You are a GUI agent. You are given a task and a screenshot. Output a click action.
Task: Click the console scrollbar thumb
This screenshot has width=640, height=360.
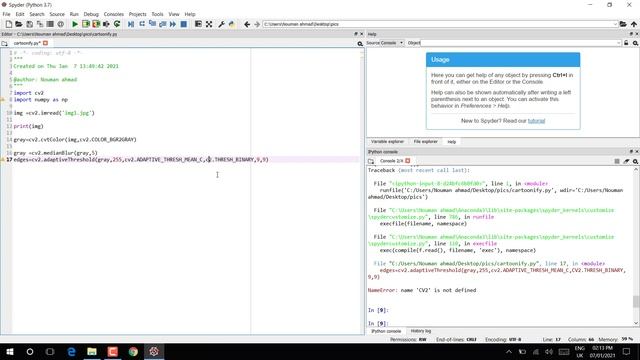click(636, 302)
